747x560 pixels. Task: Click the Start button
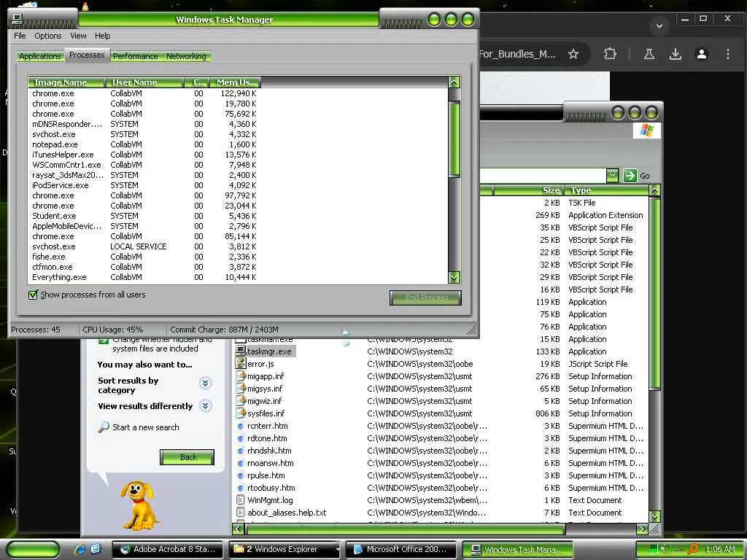point(34,550)
